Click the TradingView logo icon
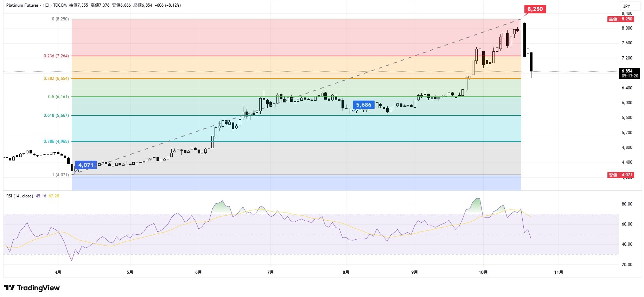The image size is (644, 297). [x=9, y=288]
